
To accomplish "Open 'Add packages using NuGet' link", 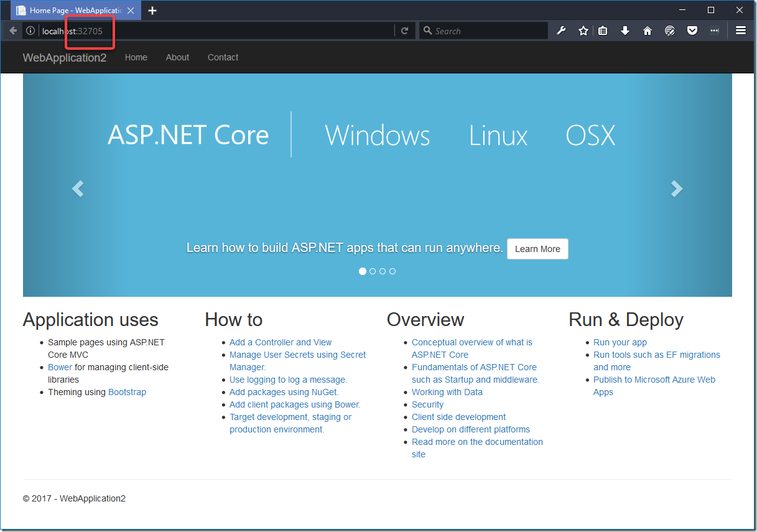I will [284, 392].
